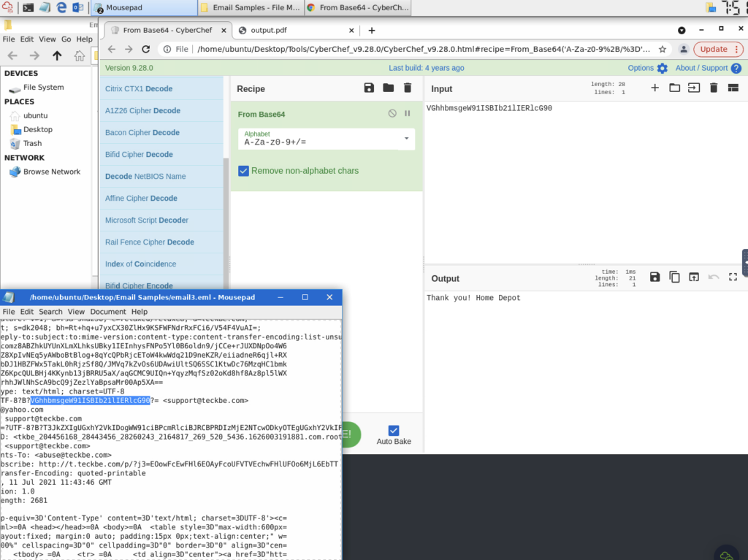This screenshot has height=560, width=748.
Task: Open file as input icon
Action: (x=694, y=88)
